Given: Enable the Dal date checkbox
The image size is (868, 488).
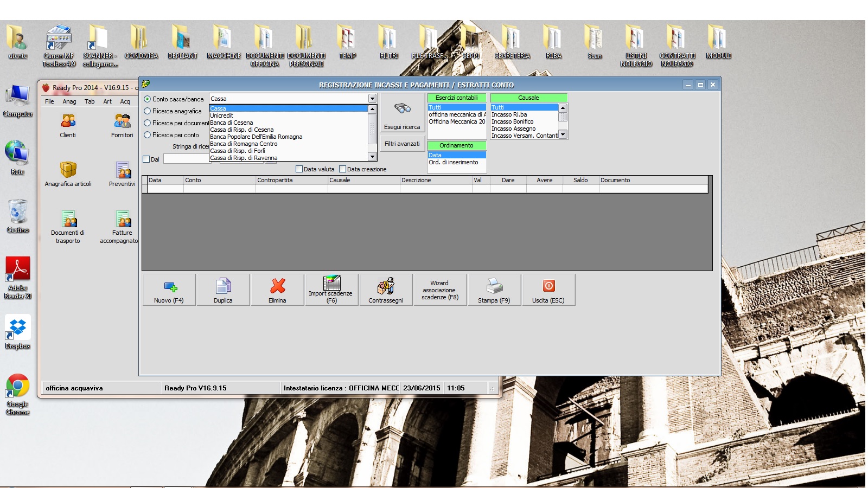Looking at the screenshot, I should (x=146, y=159).
